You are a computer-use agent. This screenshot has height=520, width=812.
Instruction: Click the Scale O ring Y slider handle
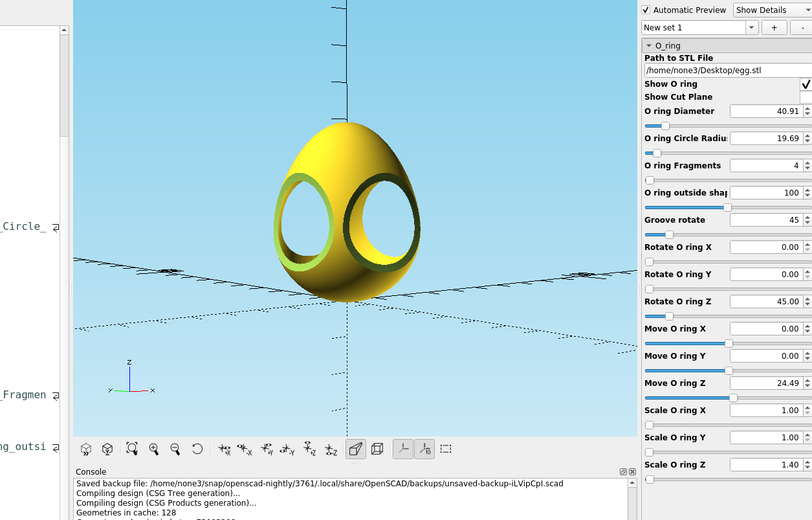[649, 453]
